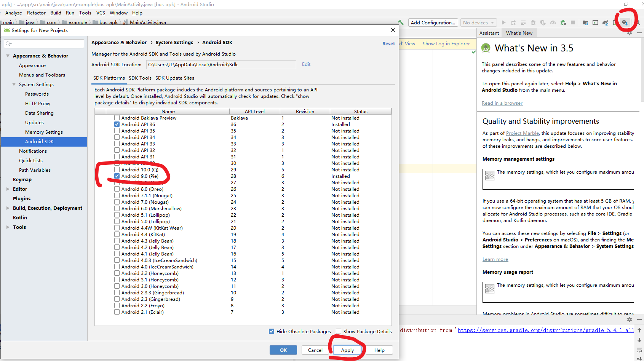This screenshot has width=644, height=361.
Task: Click the Attach Debugger to Process icon
Action: (563, 22)
